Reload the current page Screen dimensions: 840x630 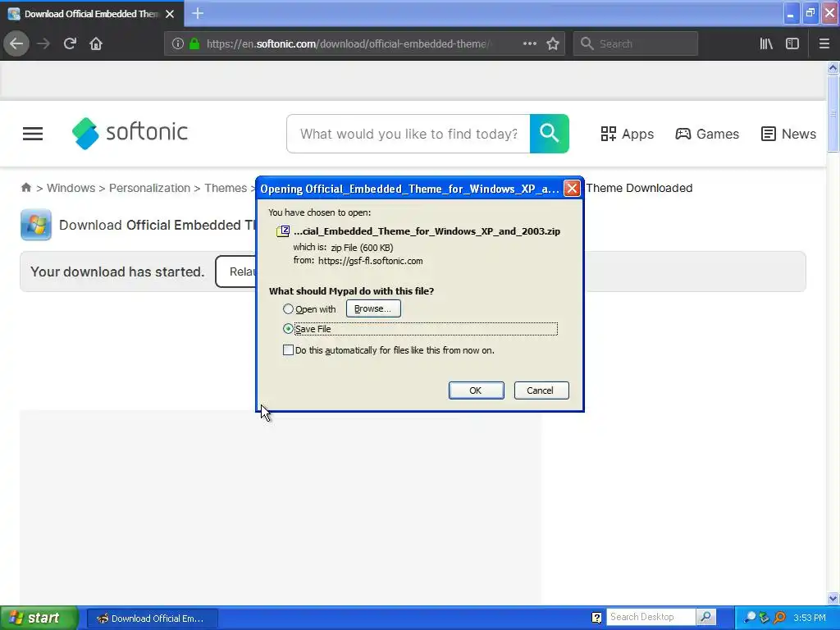pyautogui.click(x=70, y=43)
